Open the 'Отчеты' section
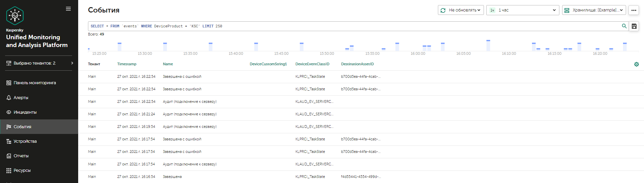Image resolution: width=644 pixels, height=183 pixels. pos(21,156)
